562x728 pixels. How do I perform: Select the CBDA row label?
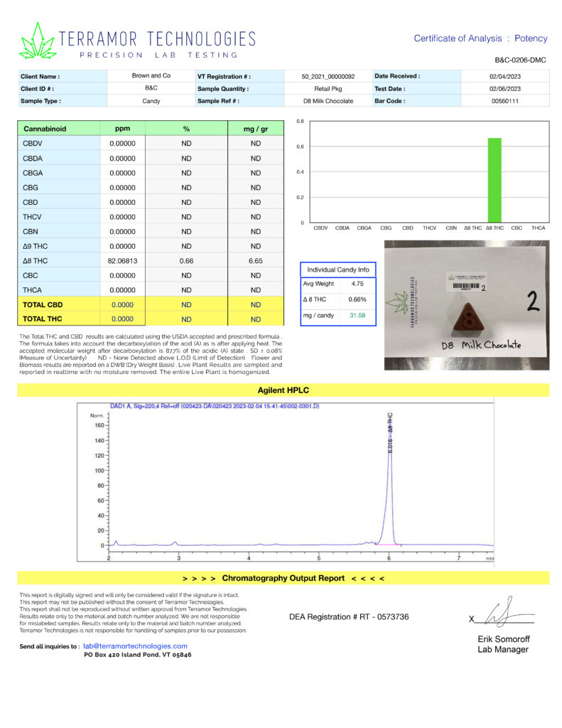coord(33,159)
